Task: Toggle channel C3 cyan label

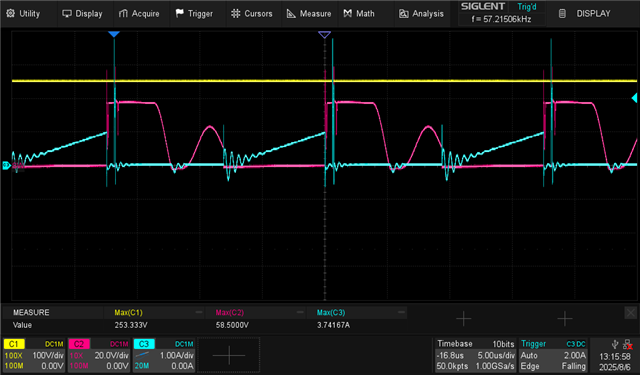Action: [144, 344]
